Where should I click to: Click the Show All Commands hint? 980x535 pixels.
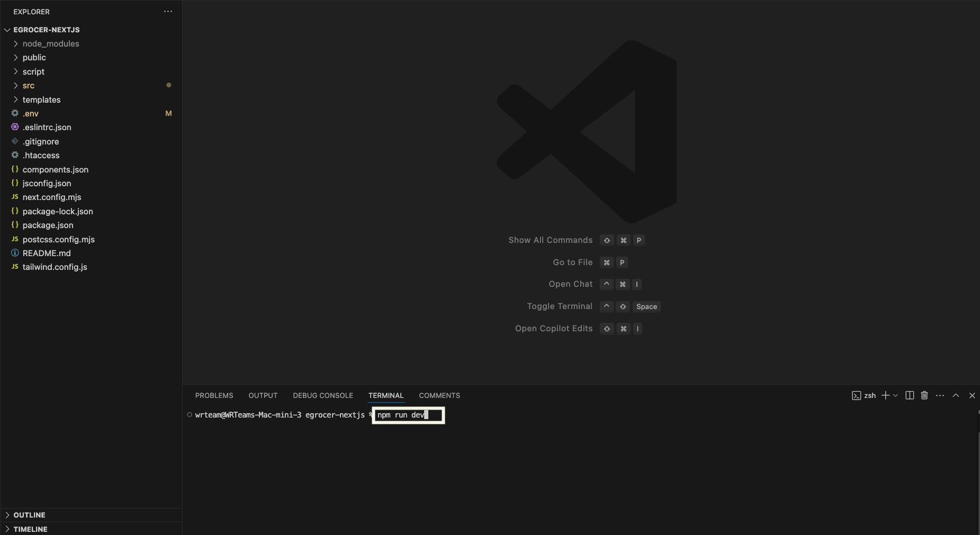pyautogui.click(x=550, y=240)
